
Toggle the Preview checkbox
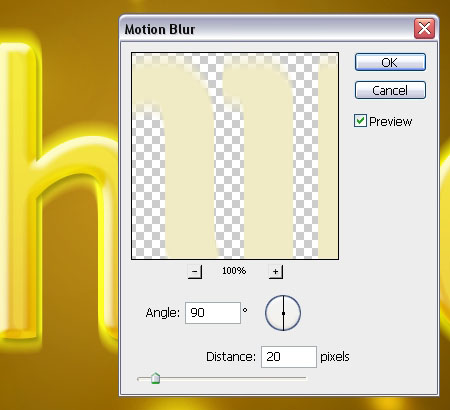(x=360, y=121)
